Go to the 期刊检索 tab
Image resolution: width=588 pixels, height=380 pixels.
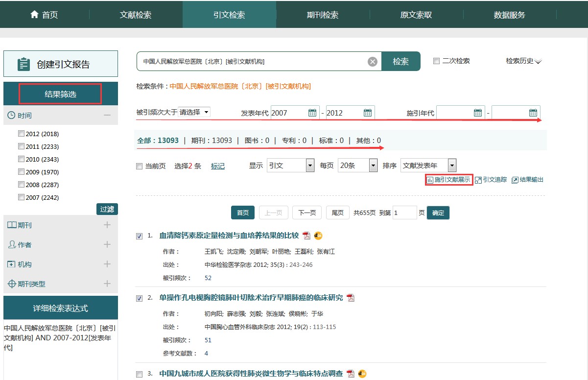pyautogui.click(x=323, y=15)
